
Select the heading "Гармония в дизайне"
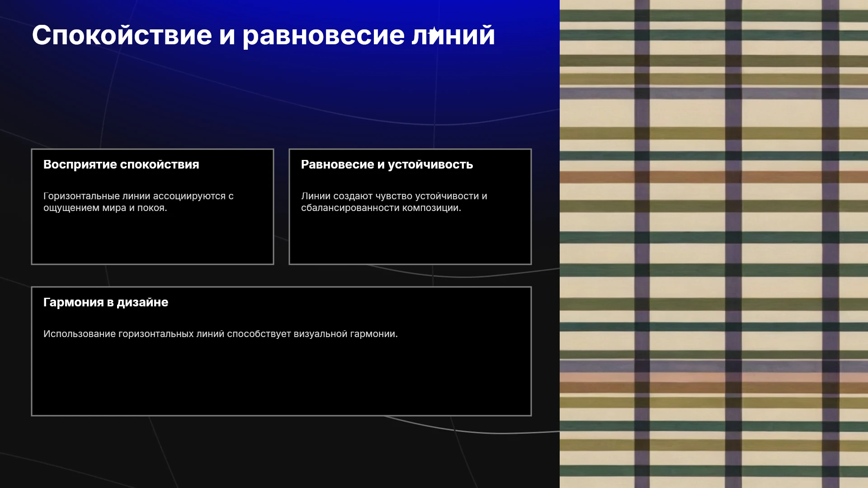(x=106, y=302)
